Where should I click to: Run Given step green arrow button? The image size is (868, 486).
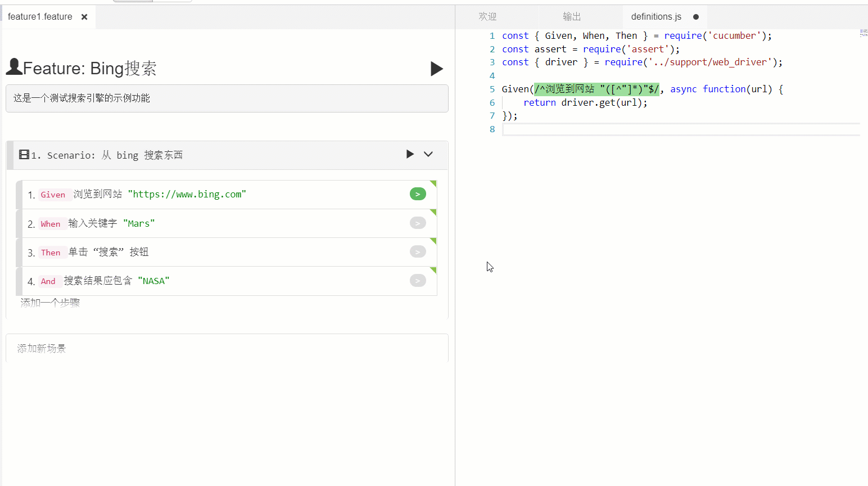point(418,194)
